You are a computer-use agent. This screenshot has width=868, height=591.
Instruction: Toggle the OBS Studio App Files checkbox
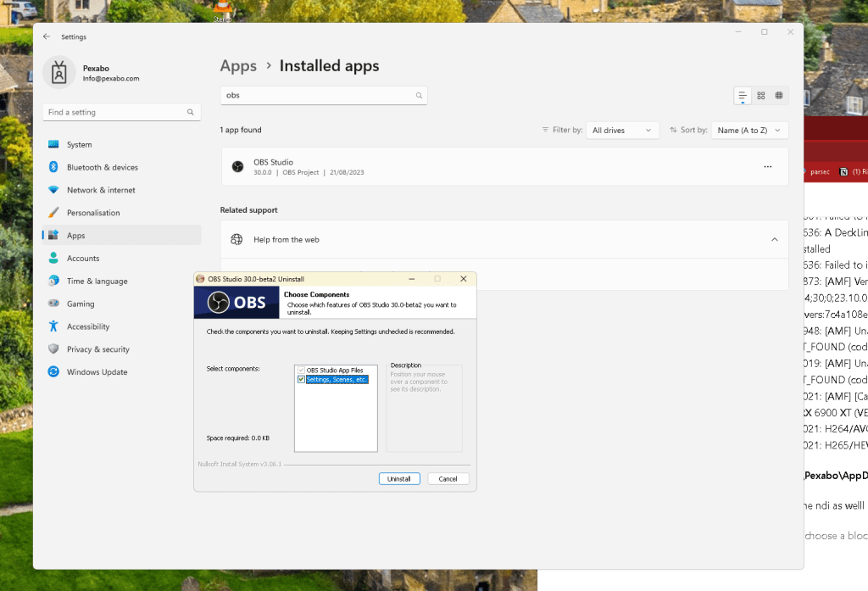301,370
